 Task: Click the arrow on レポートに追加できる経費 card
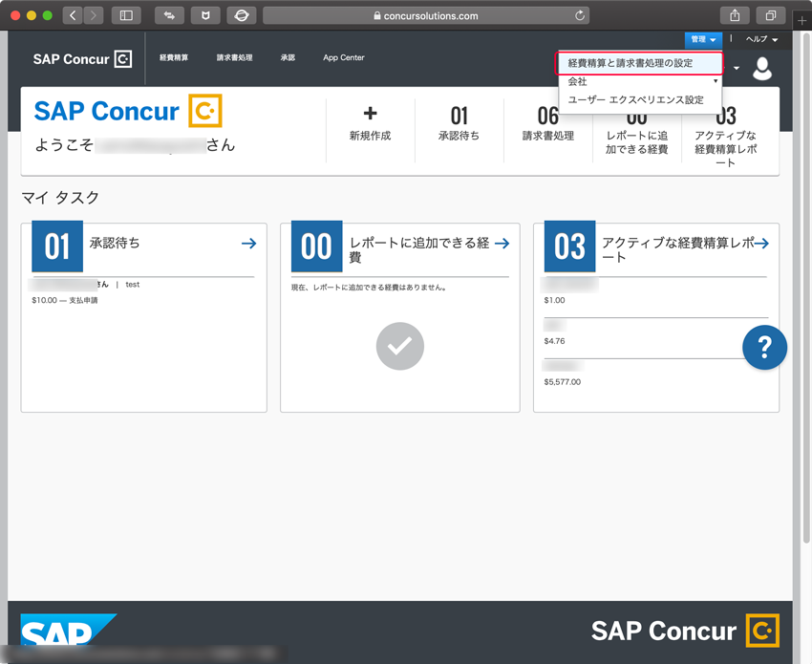tap(502, 243)
